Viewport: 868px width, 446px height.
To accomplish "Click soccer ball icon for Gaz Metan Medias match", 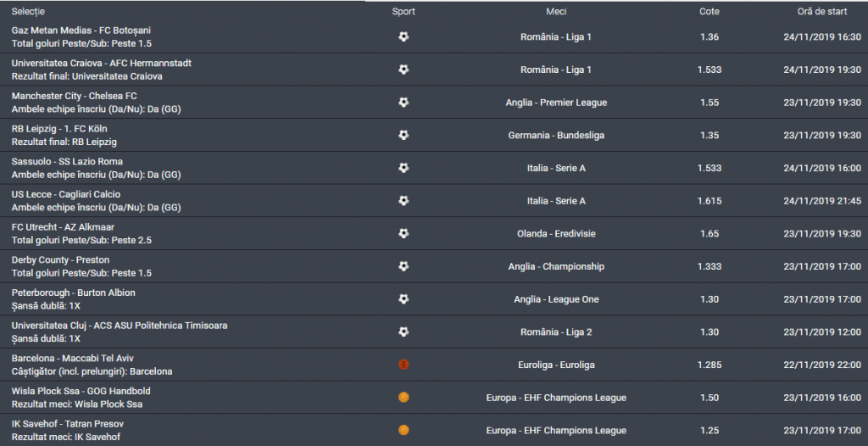I will (403, 36).
